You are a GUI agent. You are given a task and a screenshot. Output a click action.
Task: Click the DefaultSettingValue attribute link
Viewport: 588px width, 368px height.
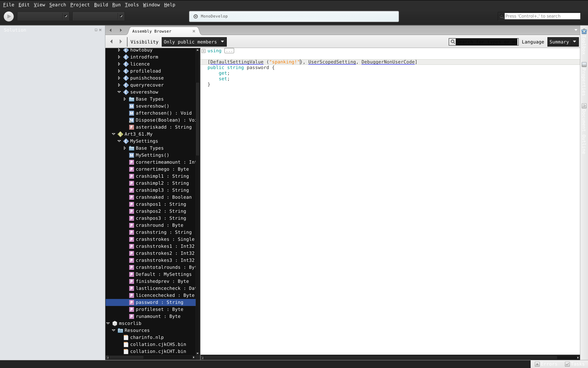click(237, 62)
